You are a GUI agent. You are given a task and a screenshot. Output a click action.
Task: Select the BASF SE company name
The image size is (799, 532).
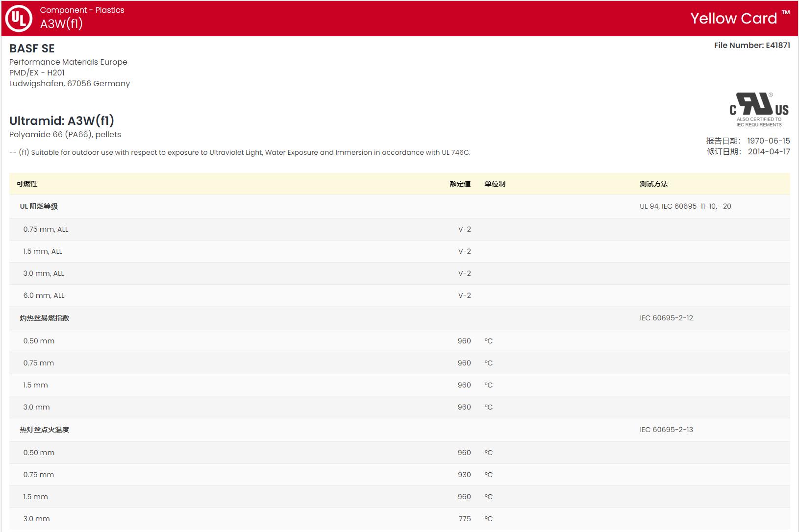click(32, 48)
